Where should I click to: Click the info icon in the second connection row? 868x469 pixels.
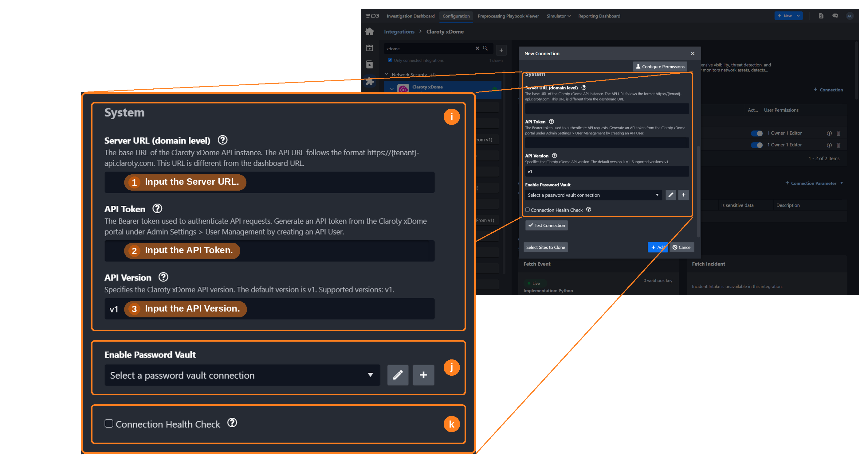[x=829, y=145]
